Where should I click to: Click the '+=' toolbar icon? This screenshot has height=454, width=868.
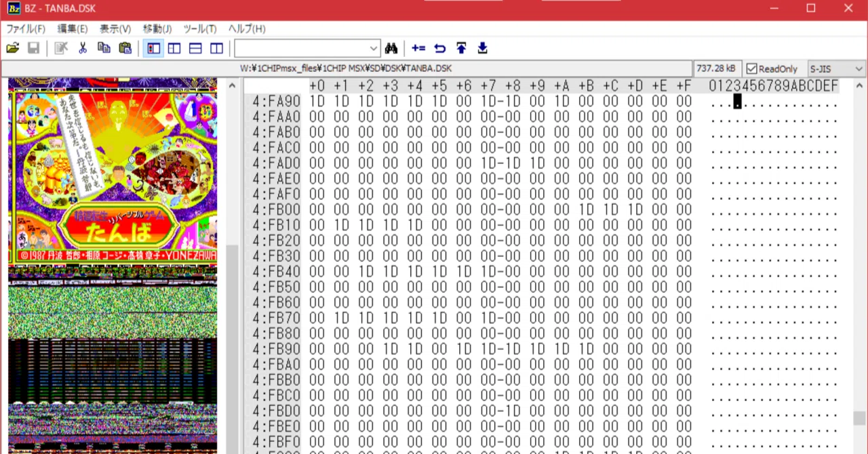tap(418, 48)
